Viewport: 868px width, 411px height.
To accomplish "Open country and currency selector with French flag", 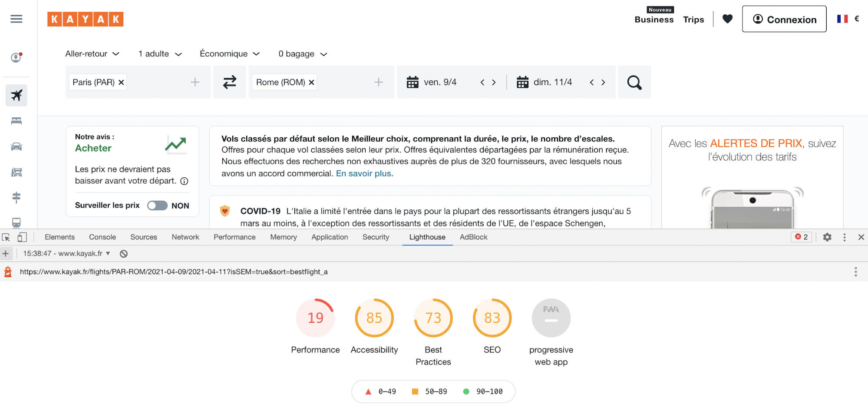I will [848, 19].
